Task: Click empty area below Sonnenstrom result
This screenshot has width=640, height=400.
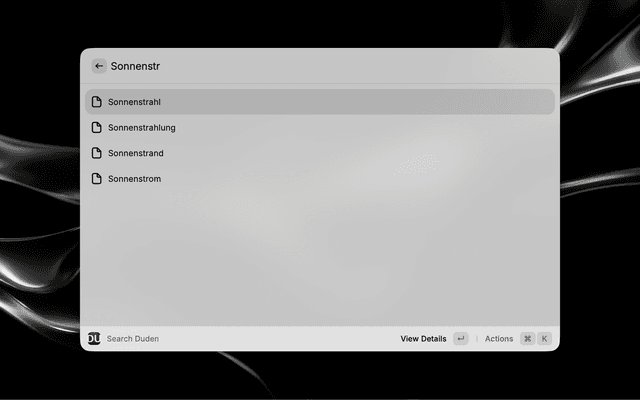Action: coord(320,257)
